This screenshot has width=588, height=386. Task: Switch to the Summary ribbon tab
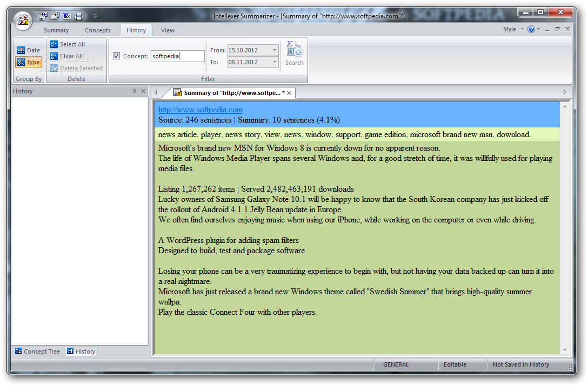coord(56,30)
